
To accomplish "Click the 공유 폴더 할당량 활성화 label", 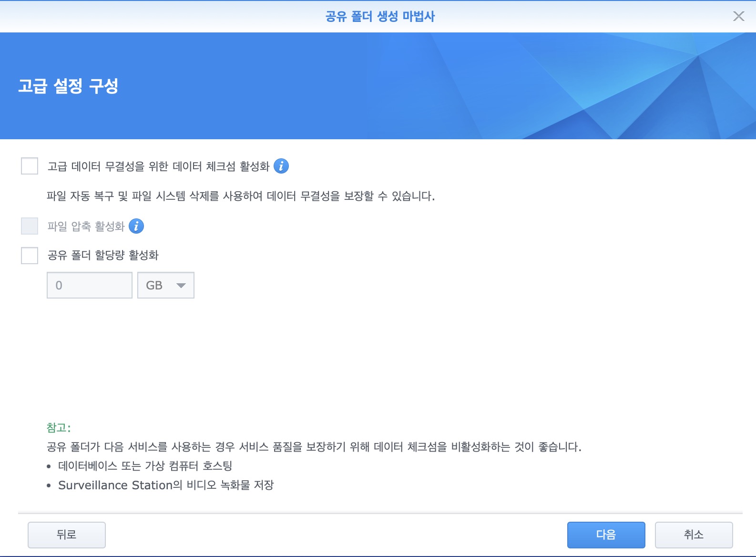I will 103,255.
